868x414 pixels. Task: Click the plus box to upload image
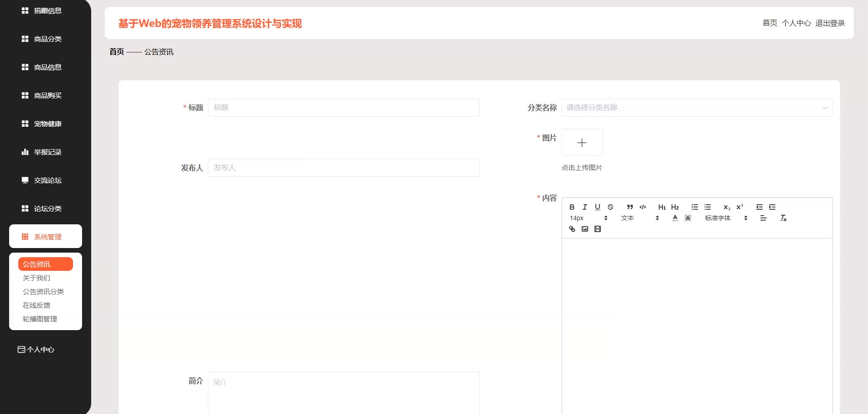tap(582, 142)
